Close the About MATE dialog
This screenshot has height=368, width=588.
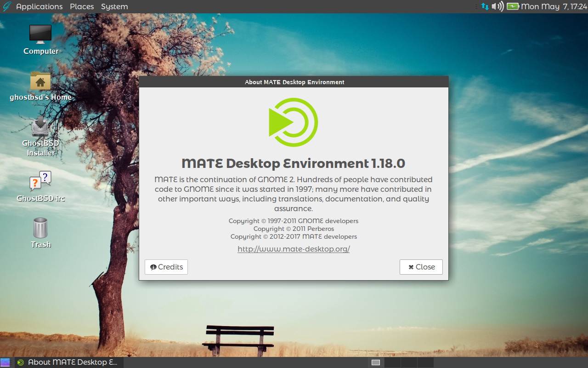click(x=421, y=267)
